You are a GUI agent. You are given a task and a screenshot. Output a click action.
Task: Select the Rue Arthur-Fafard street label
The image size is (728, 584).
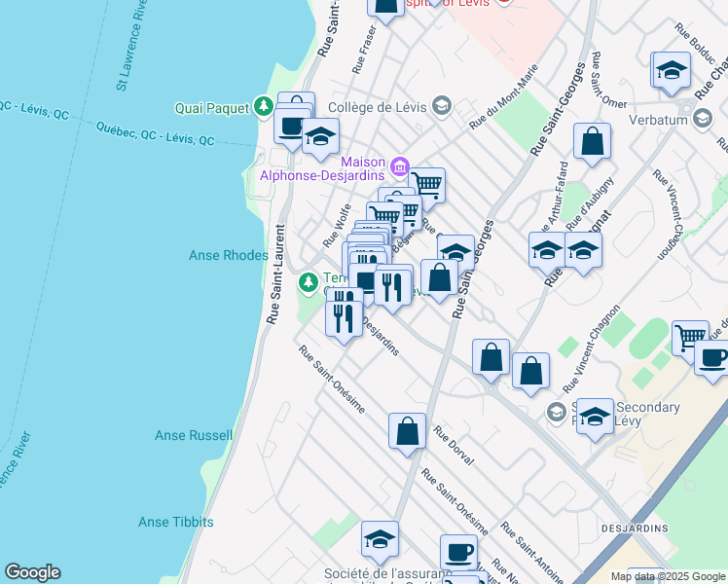click(x=555, y=198)
